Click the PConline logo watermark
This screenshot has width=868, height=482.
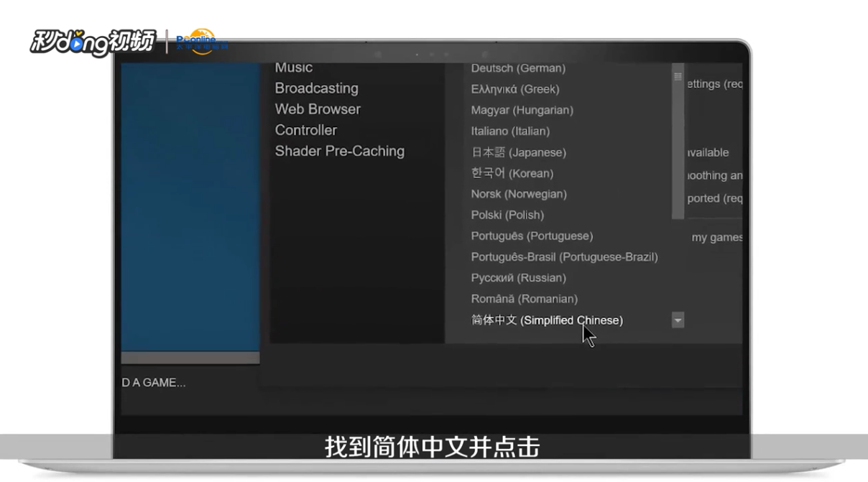[x=198, y=41]
